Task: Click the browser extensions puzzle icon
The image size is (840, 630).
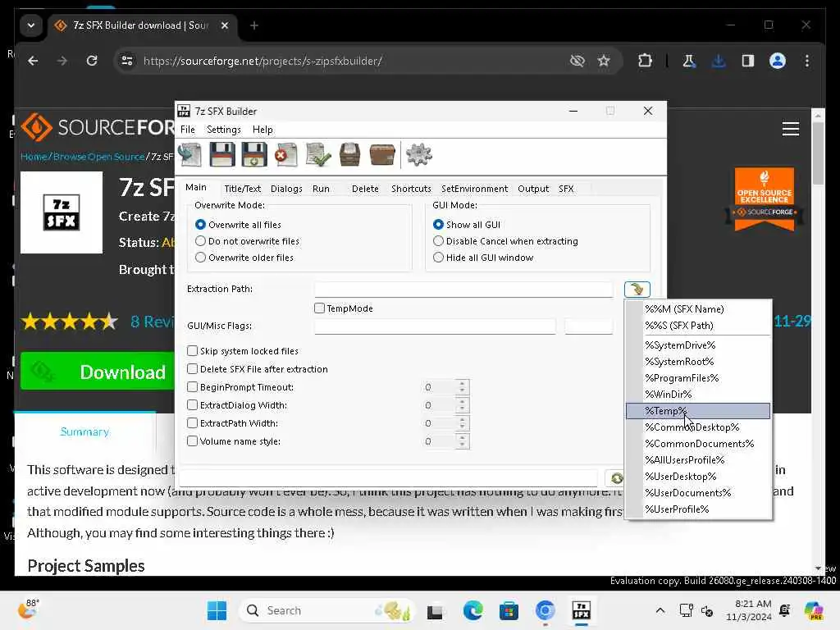Action: (x=645, y=61)
